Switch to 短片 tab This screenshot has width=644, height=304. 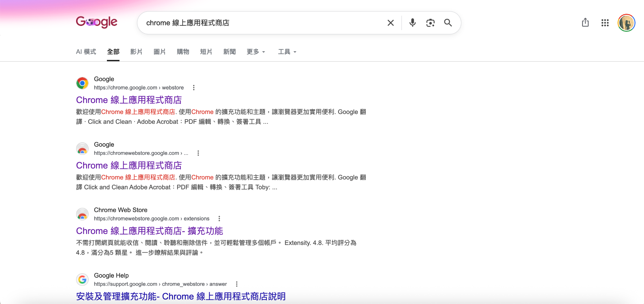206,52
